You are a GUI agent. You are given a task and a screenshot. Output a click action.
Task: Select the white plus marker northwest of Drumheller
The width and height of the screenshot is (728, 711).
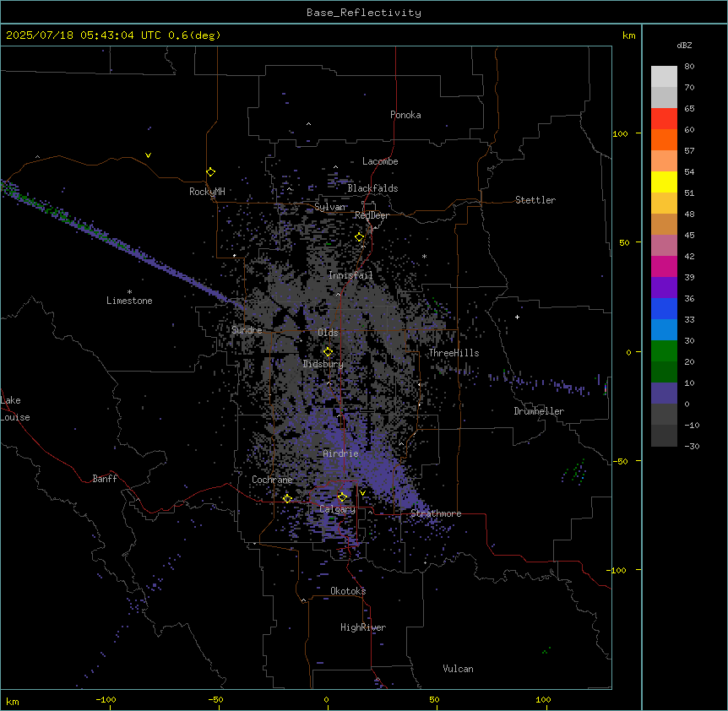517,317
